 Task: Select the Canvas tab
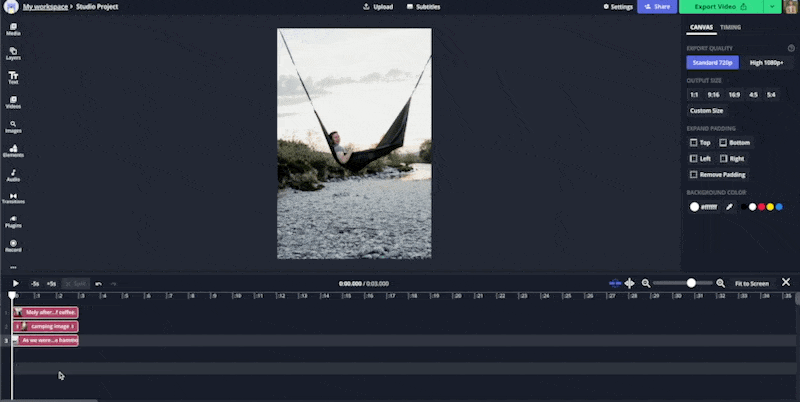tap(700, 27)
